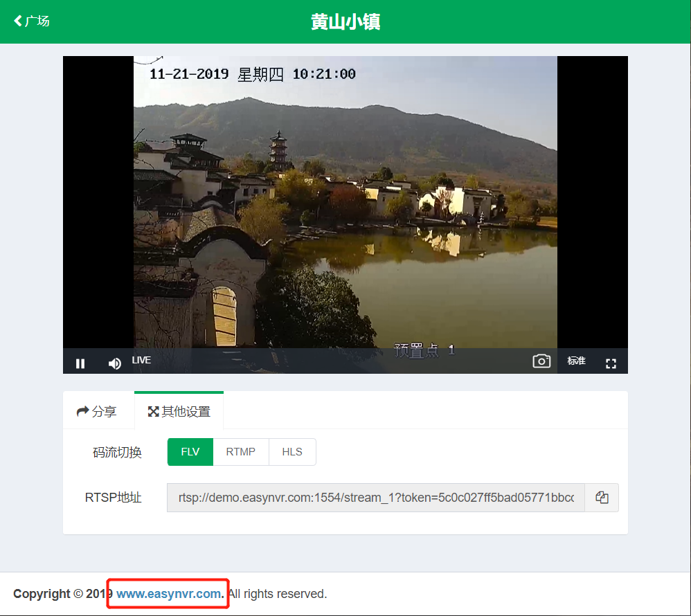Select the FLV stream option
This screenshot has width=691, height=616.
point(190,451)
